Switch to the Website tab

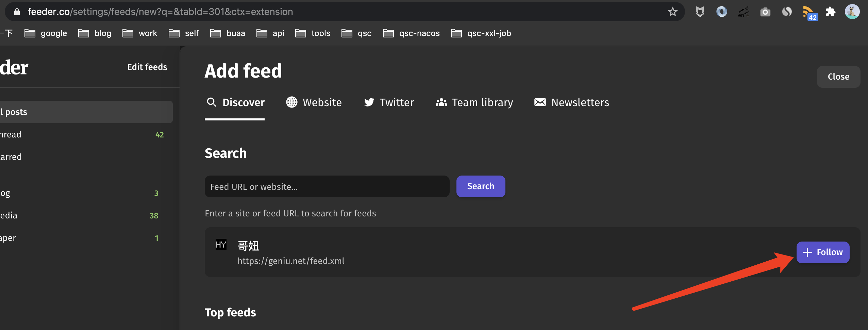314,103
